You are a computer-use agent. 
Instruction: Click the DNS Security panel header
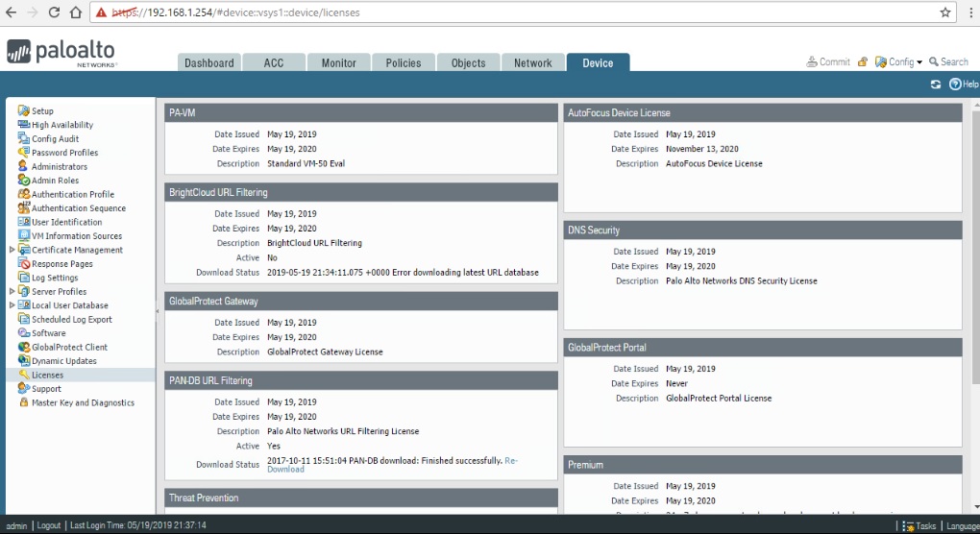(763, 230)
